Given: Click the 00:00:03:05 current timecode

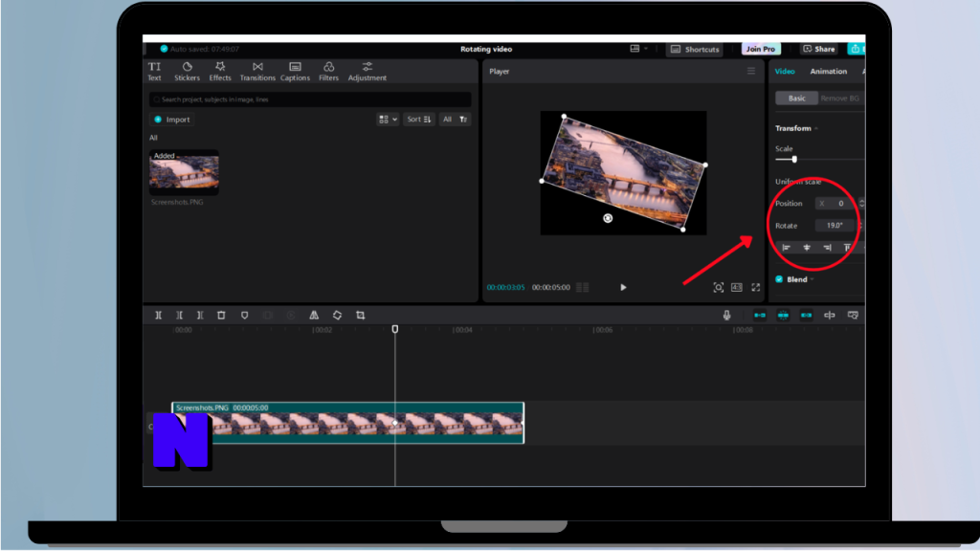Looking at the screenshot, I should click(505, 287).
